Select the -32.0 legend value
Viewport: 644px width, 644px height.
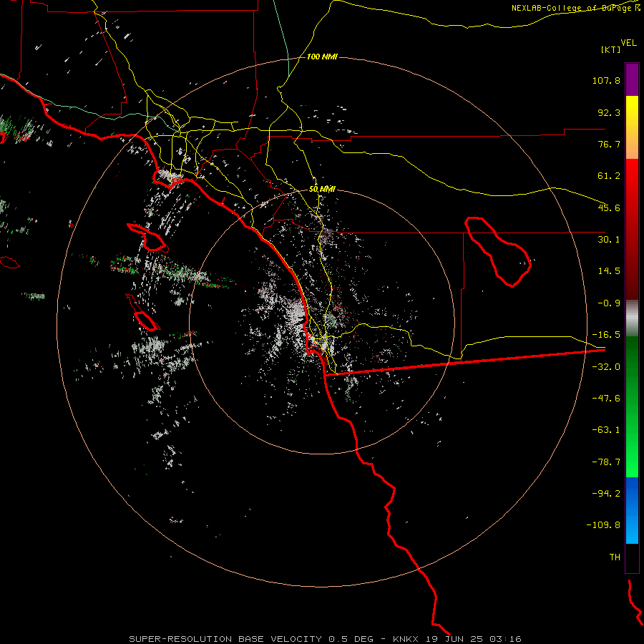point(606,367)
